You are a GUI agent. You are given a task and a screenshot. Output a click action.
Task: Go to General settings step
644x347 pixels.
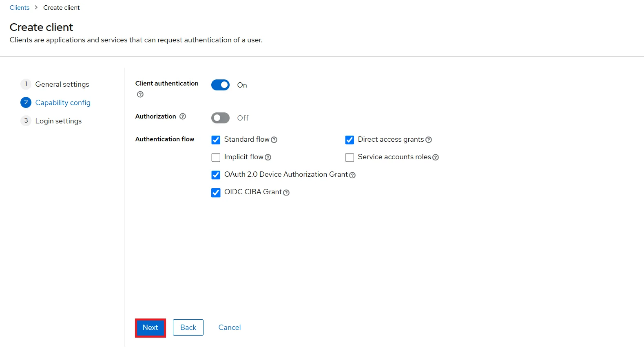tap(55, 84)
